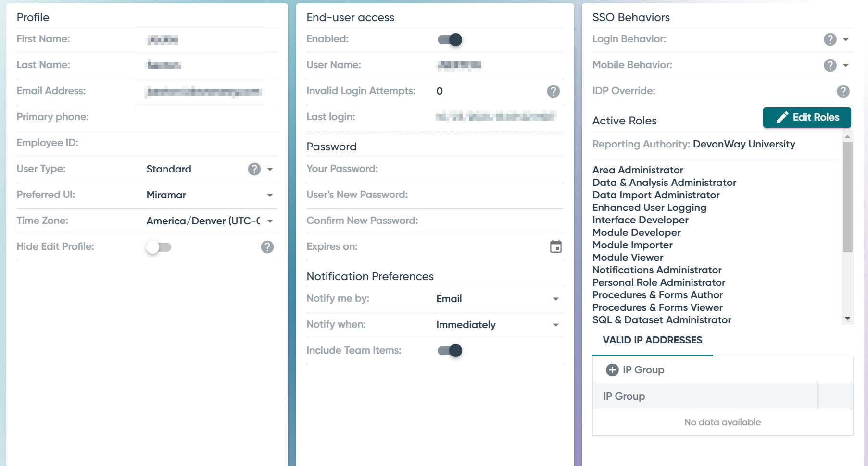Viewport: 868px width, 466px height.
Task: Select the SQL & Dataset Administrator role
Action: tap(662, 320)
